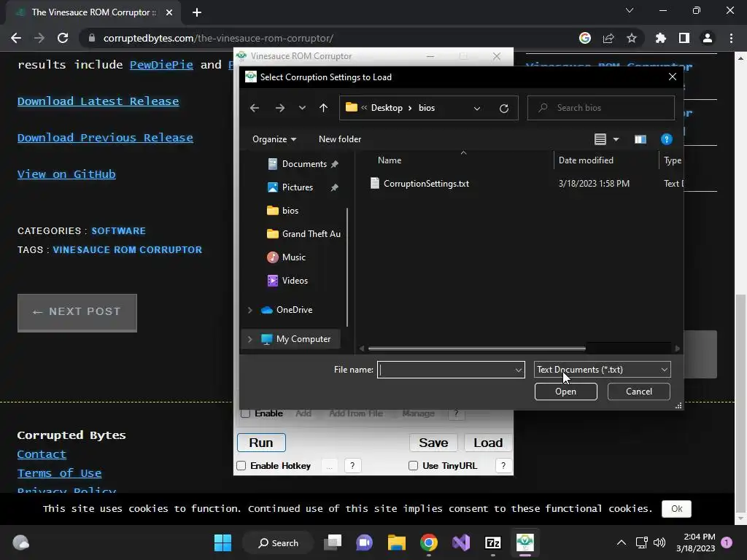Go forward in the file dialog
This screenshot has height=560, width=747.
[x=279, y=108]
